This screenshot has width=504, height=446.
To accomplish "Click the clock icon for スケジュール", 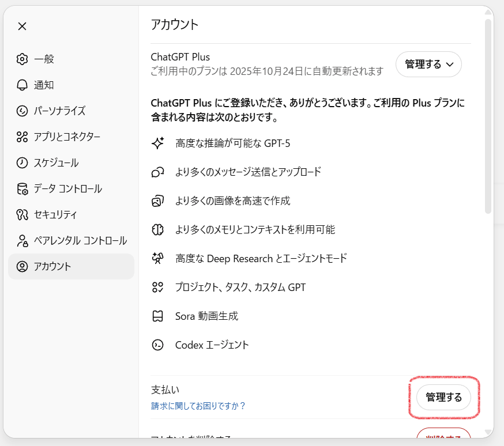I will pos(22,162).
